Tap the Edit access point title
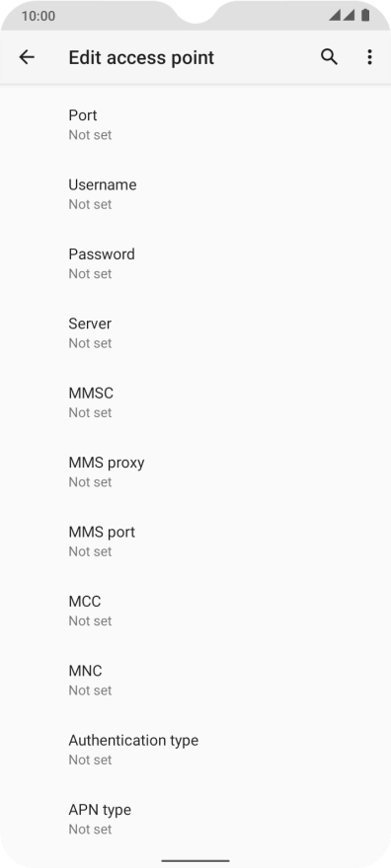The height and width of the screenshot is (868, 391). pos(141,57)
